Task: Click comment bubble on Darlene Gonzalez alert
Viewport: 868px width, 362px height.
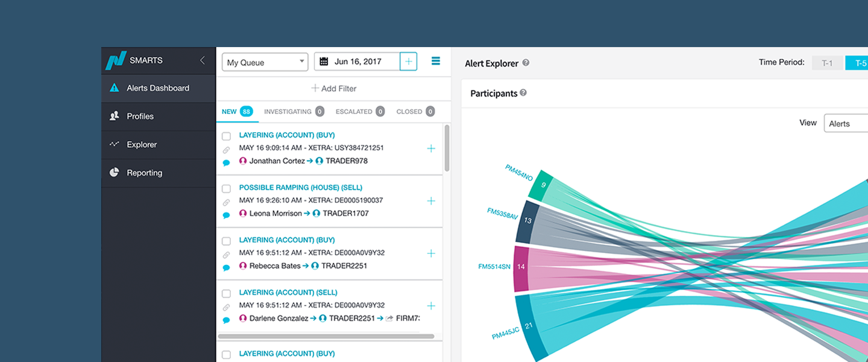Action: pyautogui.click(x=227, y=320)
